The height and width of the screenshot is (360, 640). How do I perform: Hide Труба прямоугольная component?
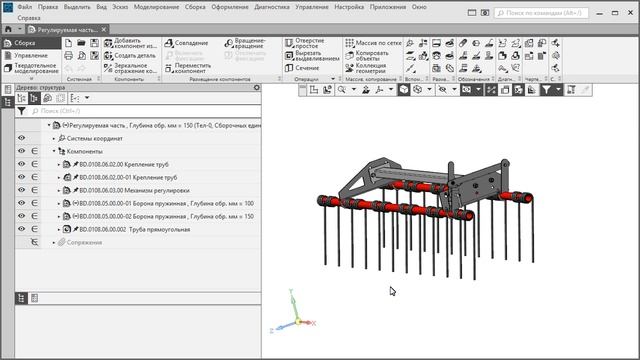pos(22,229)
